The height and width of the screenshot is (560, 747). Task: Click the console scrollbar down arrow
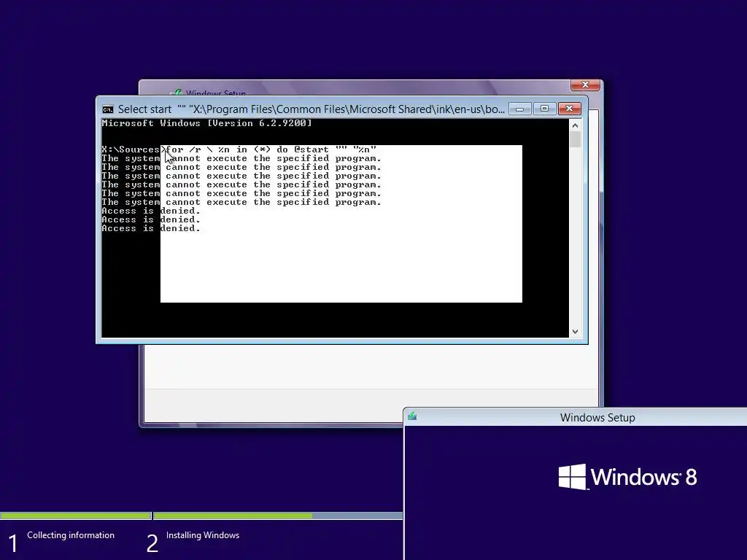[575, 332]
